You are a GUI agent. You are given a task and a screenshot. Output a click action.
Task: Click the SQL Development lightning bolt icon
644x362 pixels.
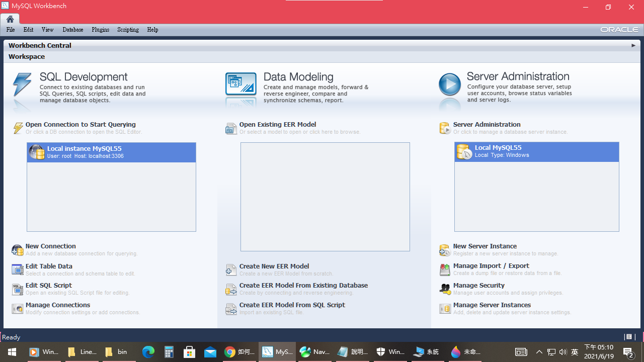(22, 85)
